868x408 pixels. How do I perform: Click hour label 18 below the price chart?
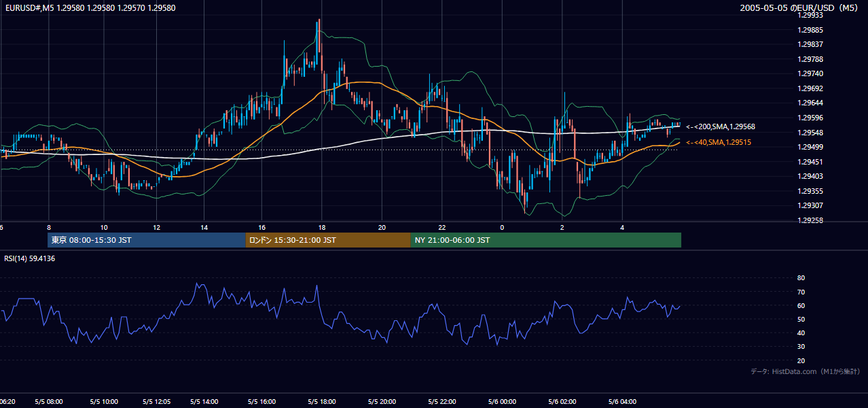point(321,227)
